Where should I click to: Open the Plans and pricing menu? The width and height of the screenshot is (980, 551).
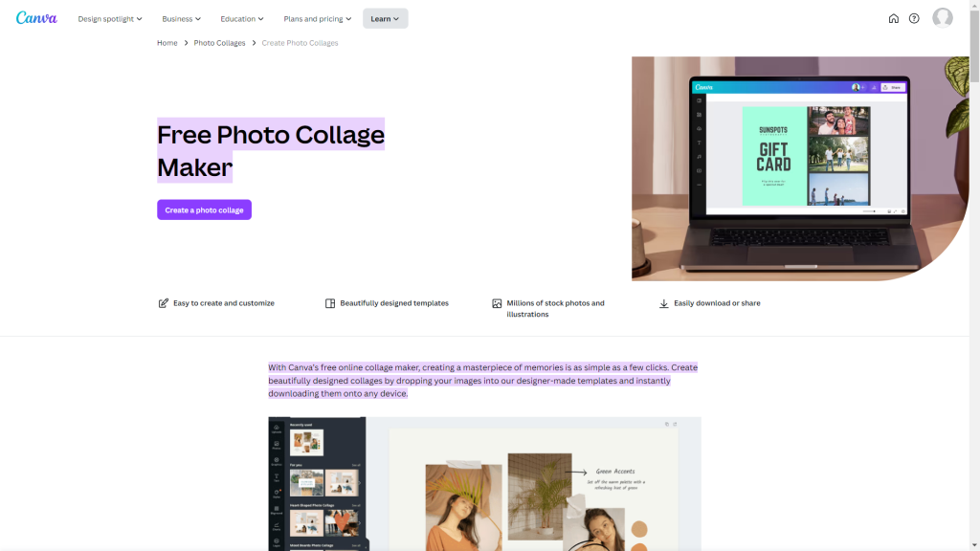coord(318,19)
